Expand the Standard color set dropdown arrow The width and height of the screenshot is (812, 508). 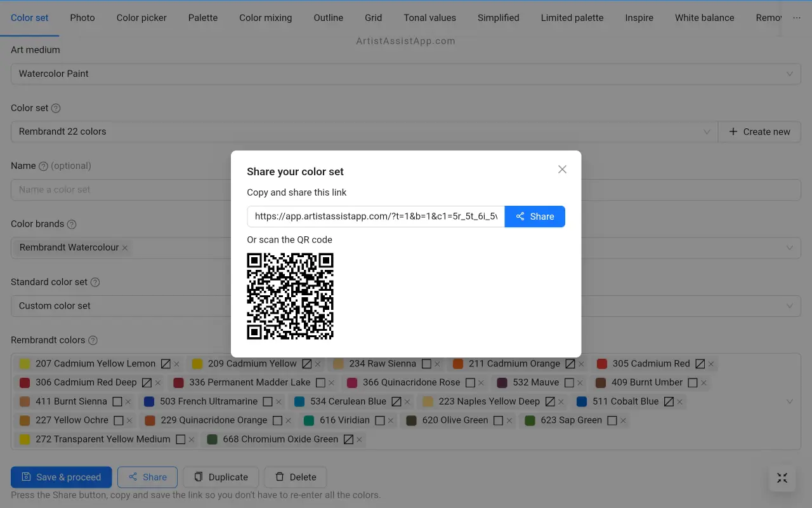click(790, 305)
